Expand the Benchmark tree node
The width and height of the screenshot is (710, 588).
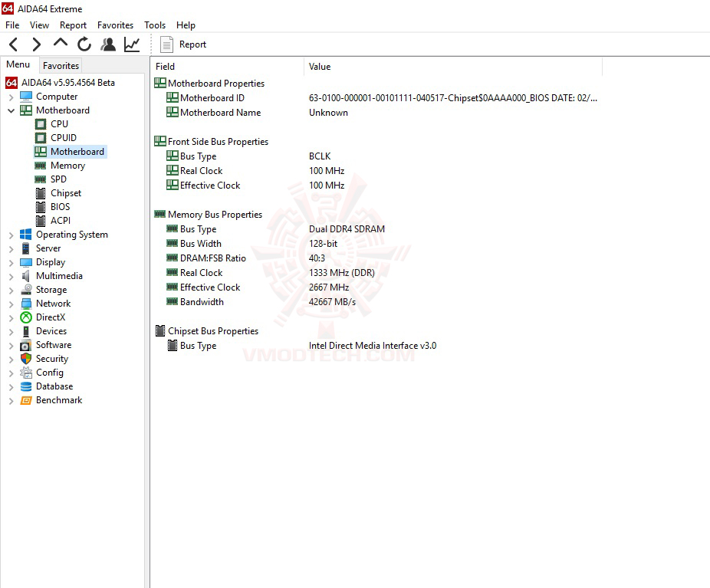[x=12, y=401]
